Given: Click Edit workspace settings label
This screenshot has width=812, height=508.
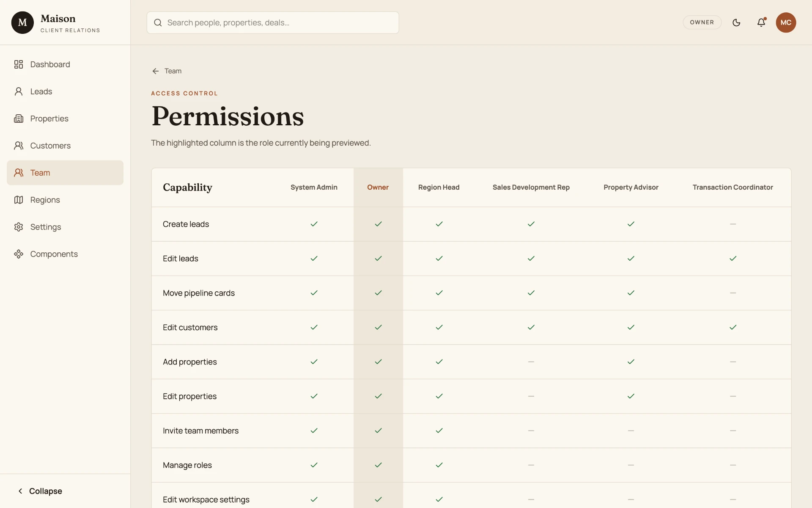Looking at the screenshot, I should click(206, 500).
